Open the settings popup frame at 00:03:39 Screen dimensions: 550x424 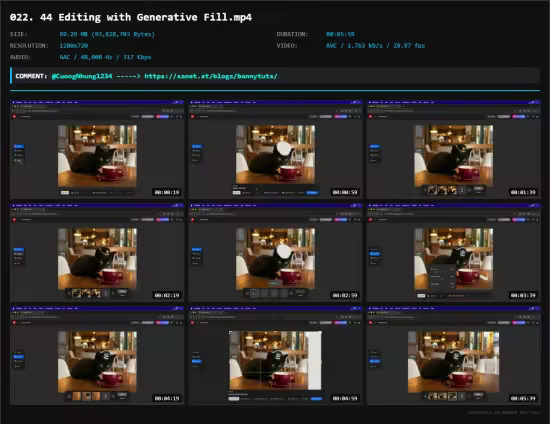(454, 253)
